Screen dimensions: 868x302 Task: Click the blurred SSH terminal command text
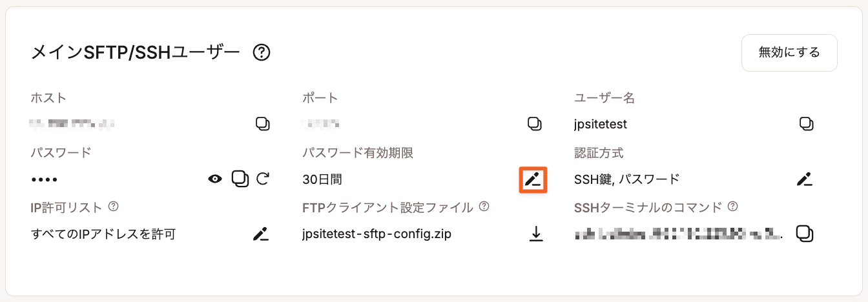[678, 234]
